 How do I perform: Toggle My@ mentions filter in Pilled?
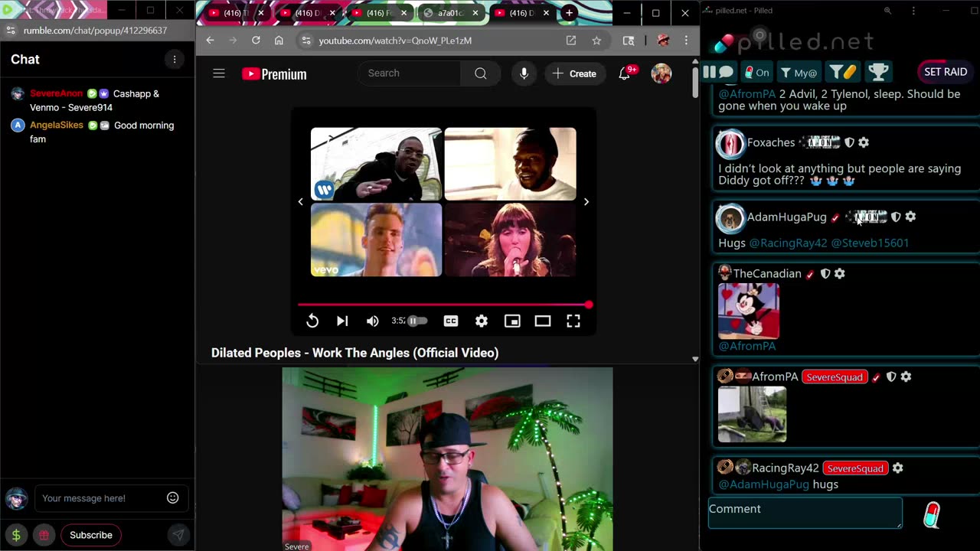pos(799,73)
